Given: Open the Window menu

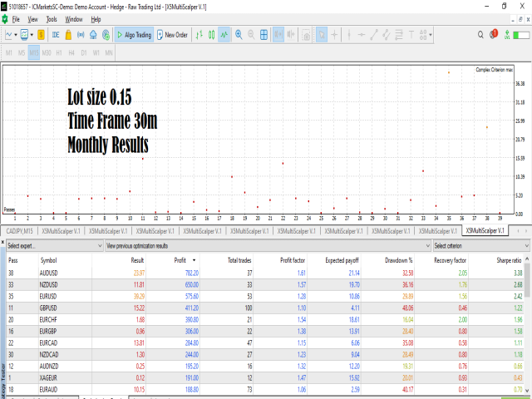Looking at the screenshot, I should point(74,19).
